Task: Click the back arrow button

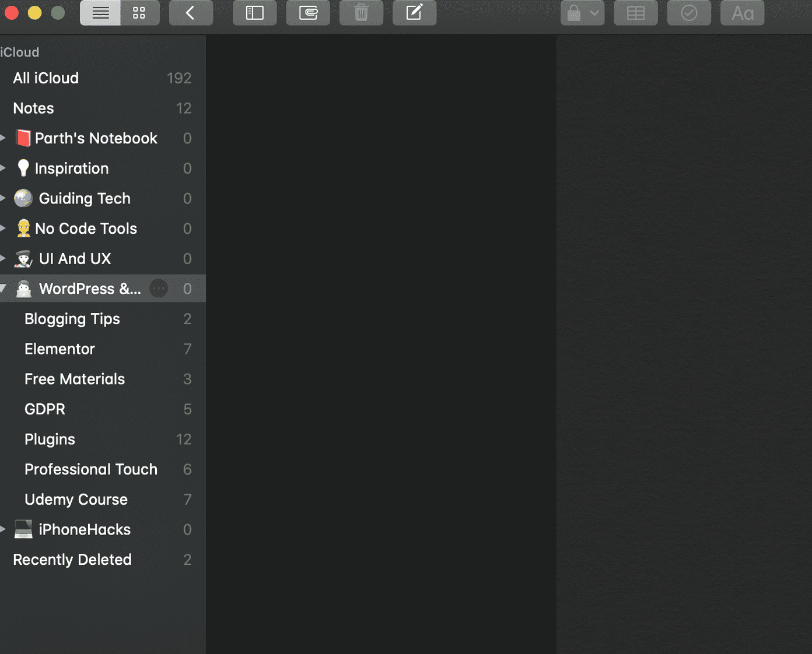Action: pos(191,13)
